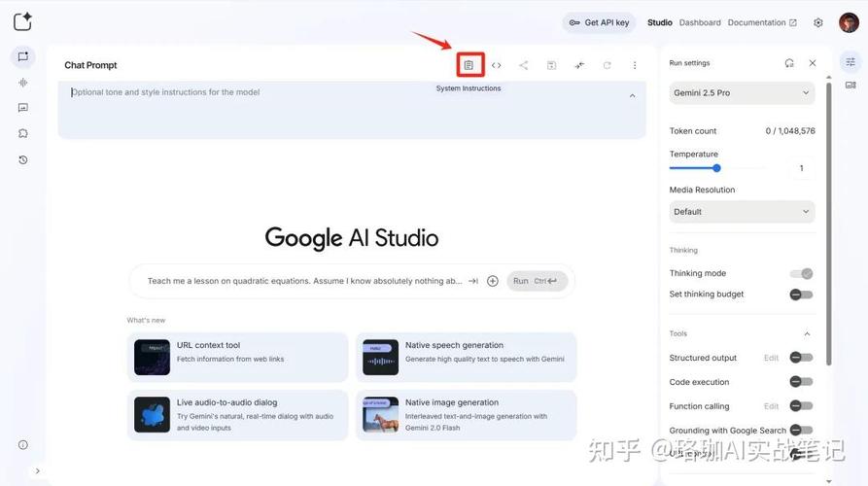Image resolution: width=868 pixels, height=486 pixels.
Task: Click the run settings scrollbar
Action: (x=829, y=225)
